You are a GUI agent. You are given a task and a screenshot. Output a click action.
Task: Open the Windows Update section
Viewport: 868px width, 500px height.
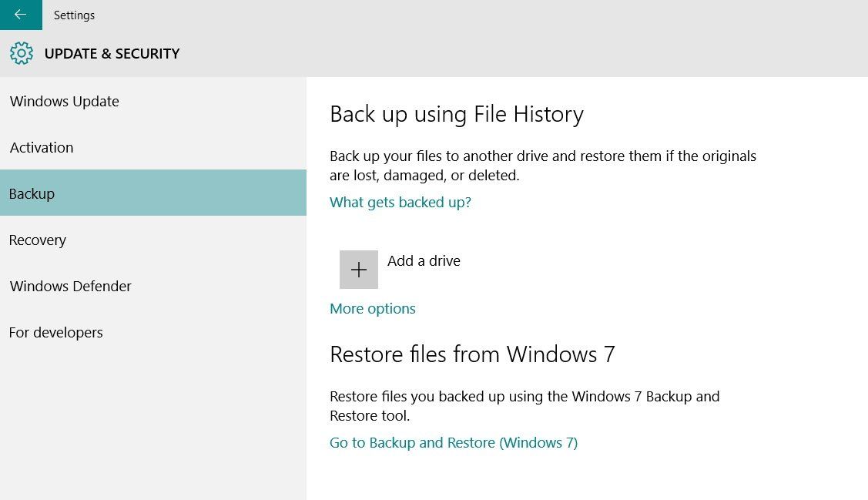(152, 102)
